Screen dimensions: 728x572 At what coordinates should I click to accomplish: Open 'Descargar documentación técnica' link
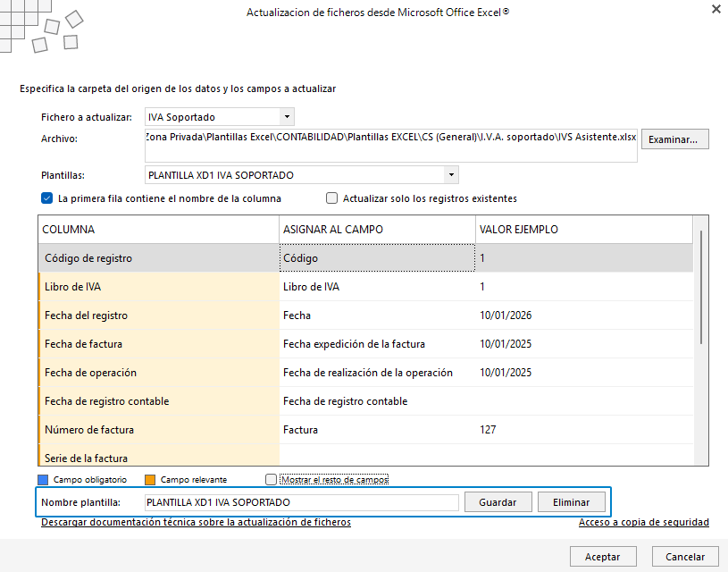[196, 522]
